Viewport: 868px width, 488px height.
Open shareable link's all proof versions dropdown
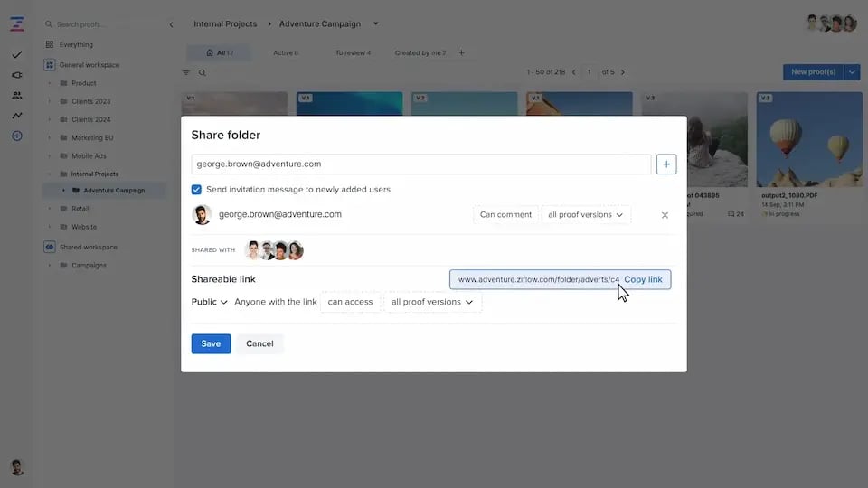(x=432, y=302)
